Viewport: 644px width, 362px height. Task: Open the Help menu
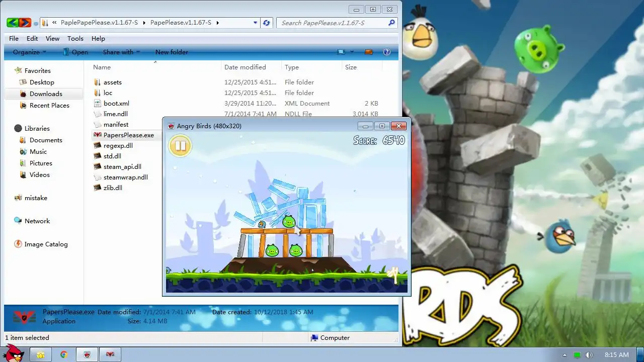coord(98,38)
